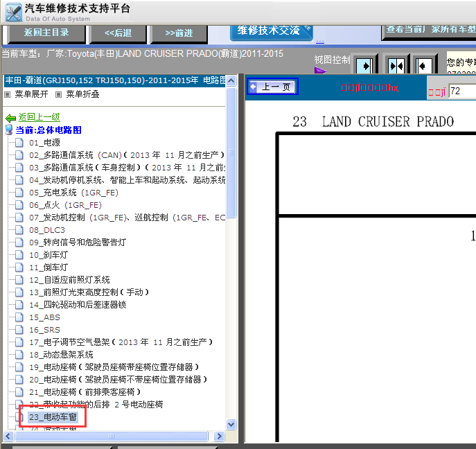Viewport: 476px width, 449px height.
Task: Click the 返回主目录 button
Action: (46, 33)
